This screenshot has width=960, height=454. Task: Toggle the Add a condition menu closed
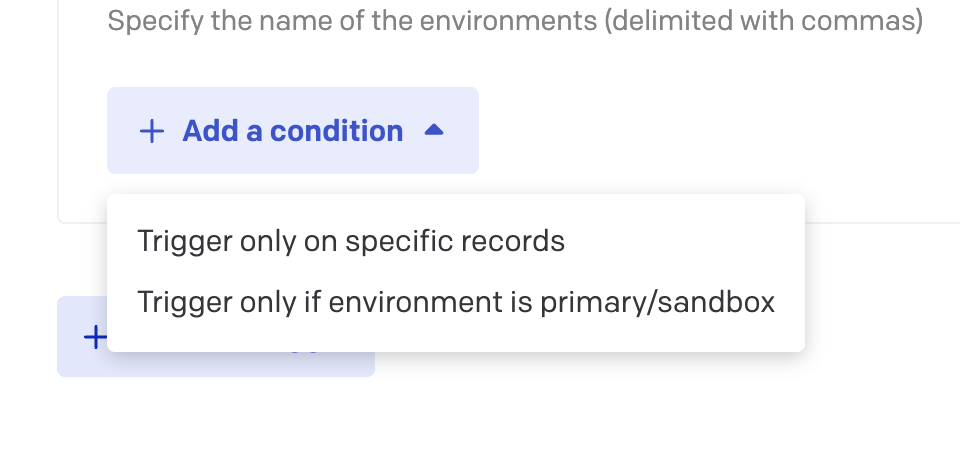pyautogui.click(x=292, y=131)
